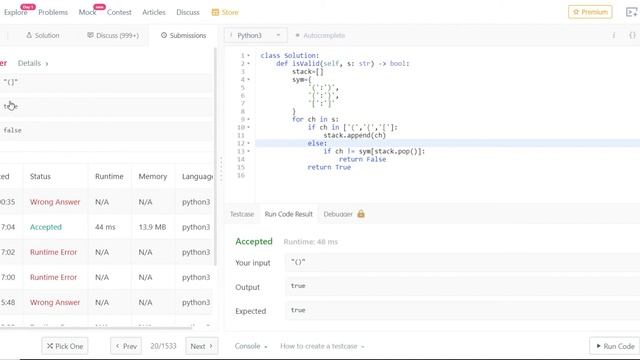Click 'Your input' value field
Viewport: 640px width, 360px height.
pyautogui.click(x=462, y=262)
